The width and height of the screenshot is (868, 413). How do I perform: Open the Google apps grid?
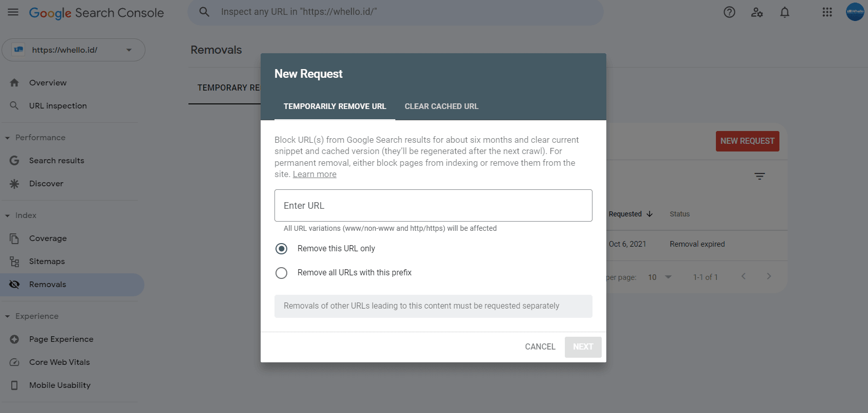[827, 12]
